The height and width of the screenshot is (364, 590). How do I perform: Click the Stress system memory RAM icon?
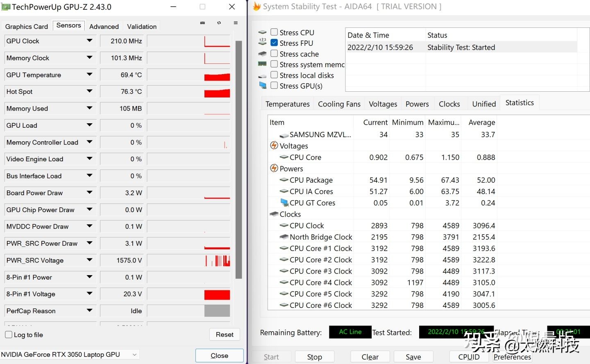(x=263, y=64)
